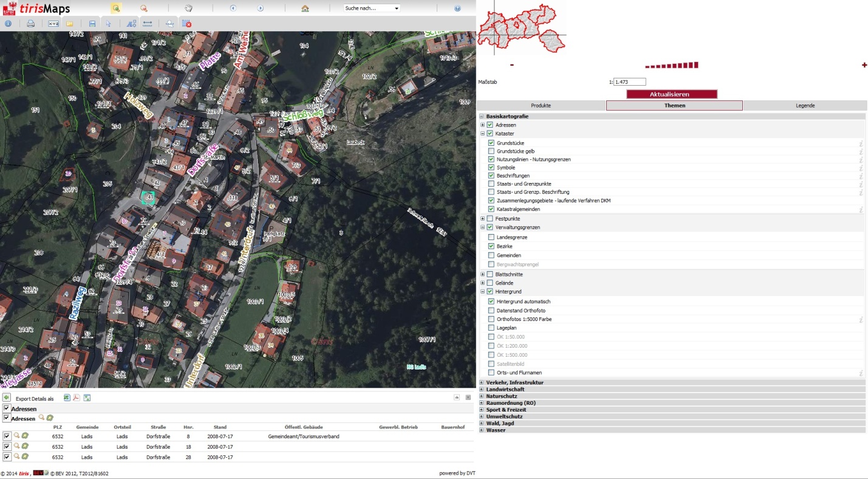Switch to the Produkte tab
The image size is (868, 479).
(541, 105)
